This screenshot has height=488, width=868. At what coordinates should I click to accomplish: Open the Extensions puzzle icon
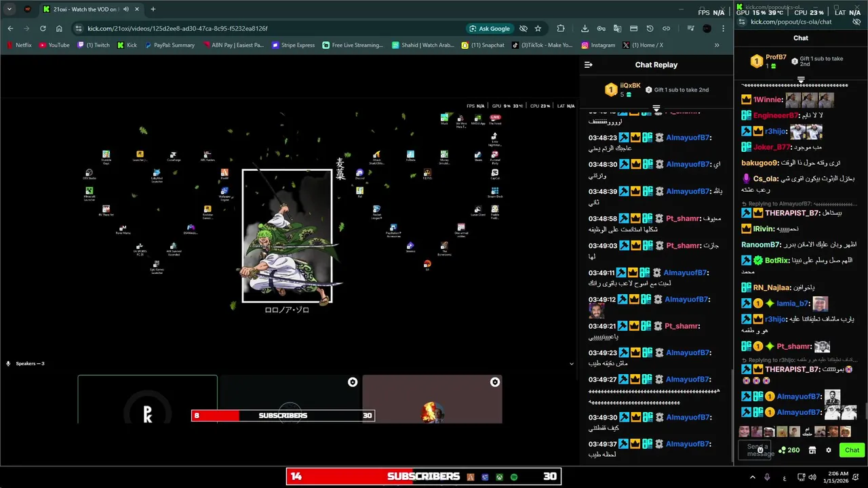coord(561,28)
